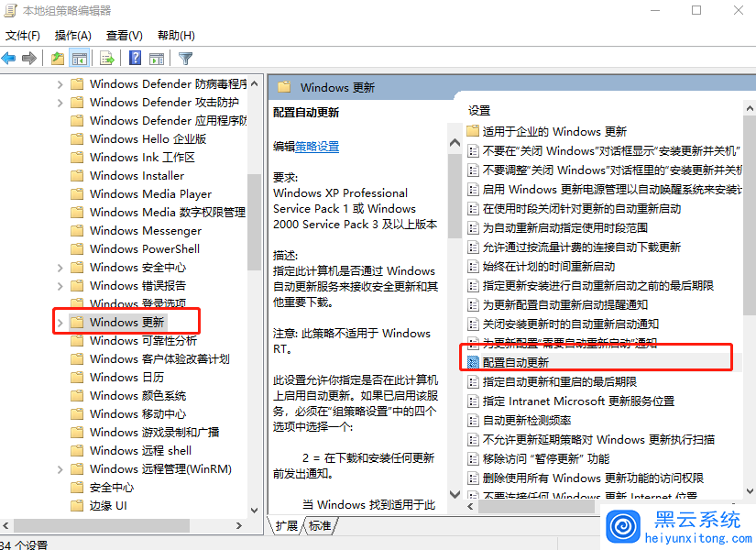Click the settings list vertical scroll-down arrow
The width and height of the screenshot is (756, 550).
tap(750, 491)
